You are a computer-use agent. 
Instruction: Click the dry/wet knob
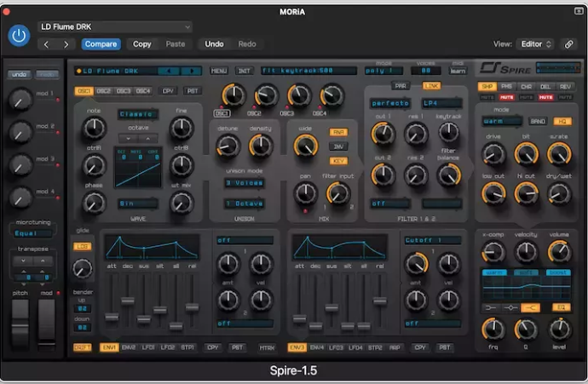(559, 194)
